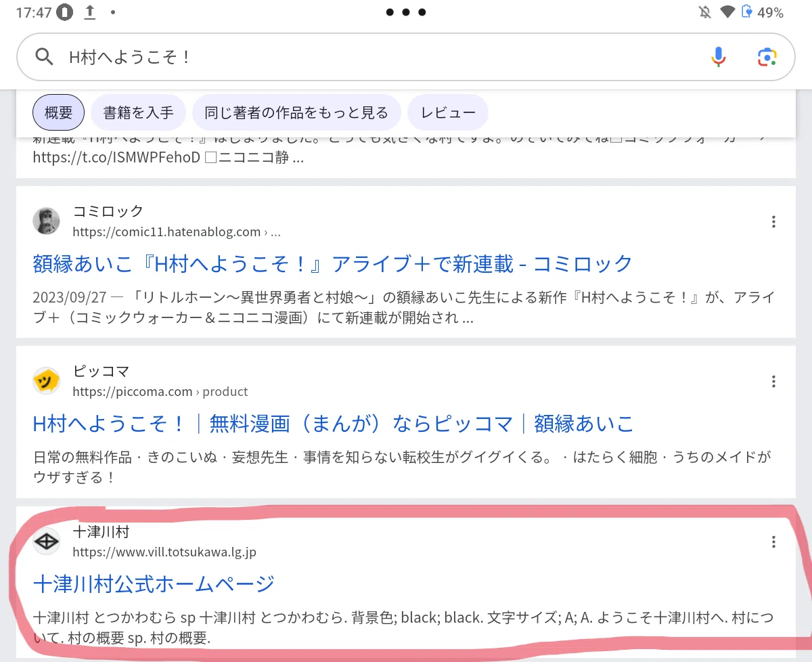Open the 十津川村公式ホームページ link
The image size is (812, 662).
point(154,583)
